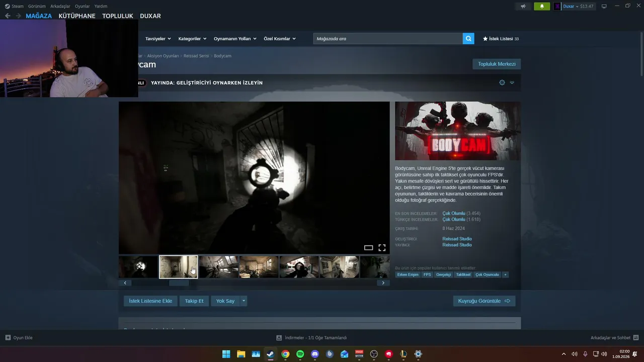Open the DUXAR profile tab

click(150, 16)
